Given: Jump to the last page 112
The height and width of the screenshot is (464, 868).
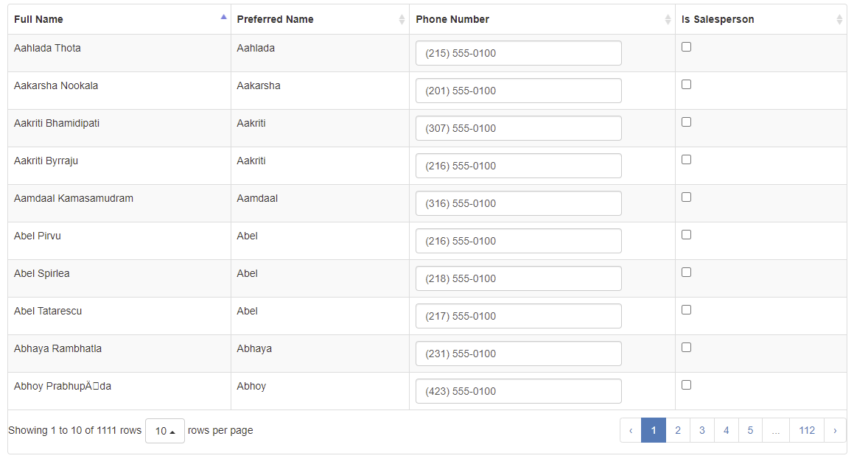Looking at the screenshot, I should coord(806,430).
